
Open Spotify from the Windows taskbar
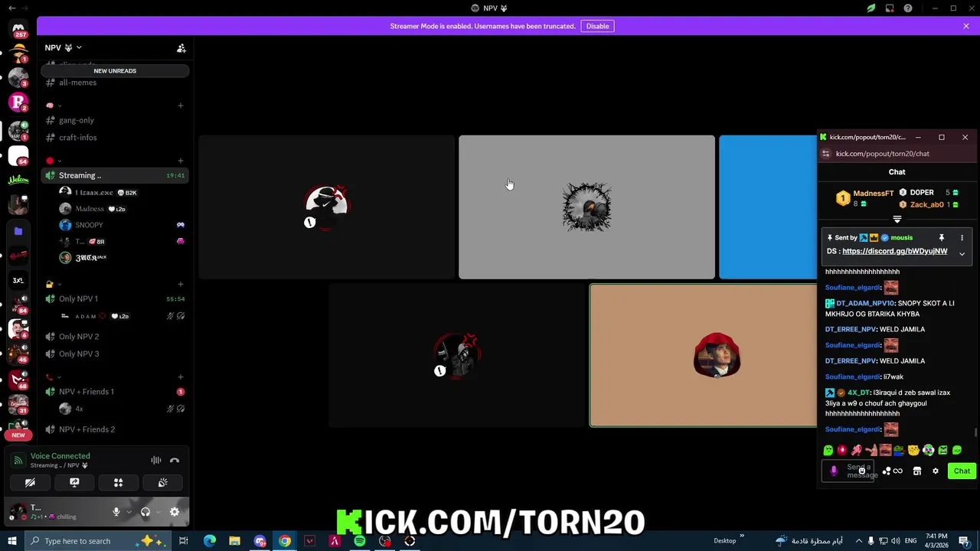(360, 541)
